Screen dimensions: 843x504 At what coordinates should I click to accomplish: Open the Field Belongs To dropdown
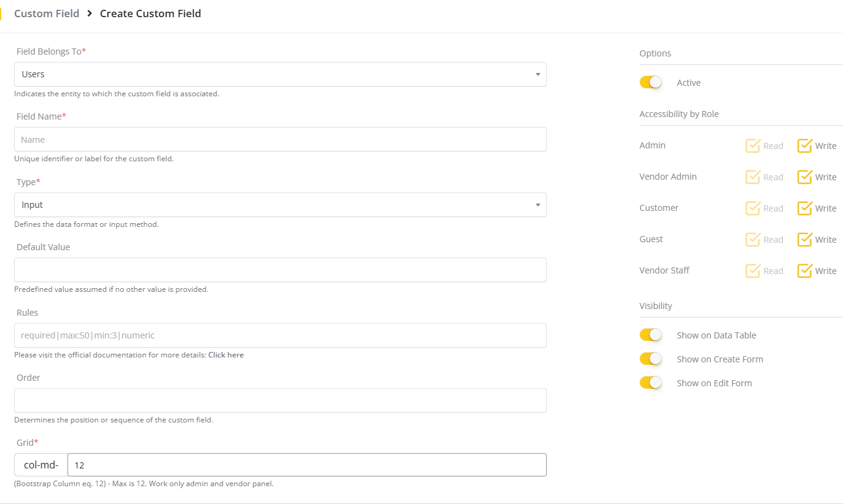[280, 74]
